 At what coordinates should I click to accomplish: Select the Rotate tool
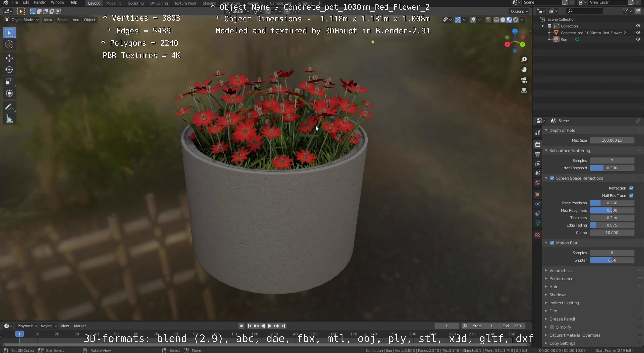tap(9, 70)
